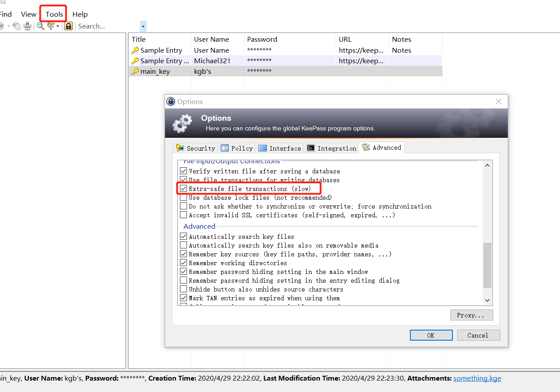
Task: Toggle Remember key sources checkbox
Action: (183, 254)
